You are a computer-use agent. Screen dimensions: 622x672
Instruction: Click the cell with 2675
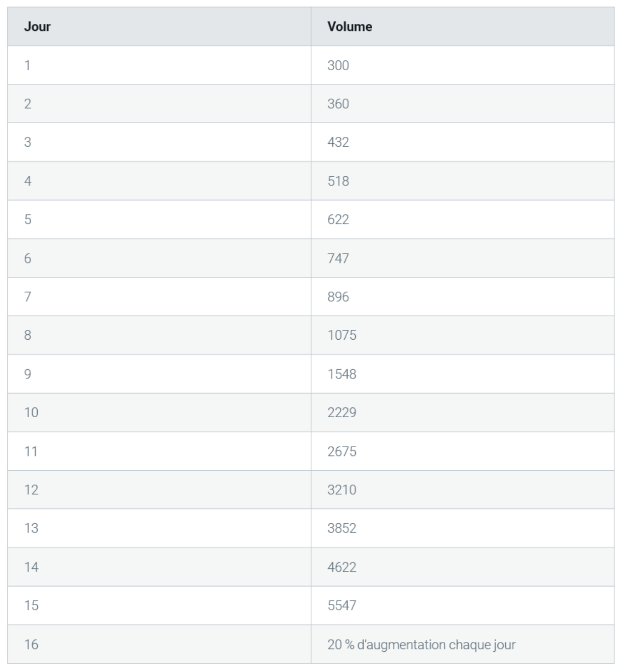(462, 451)
